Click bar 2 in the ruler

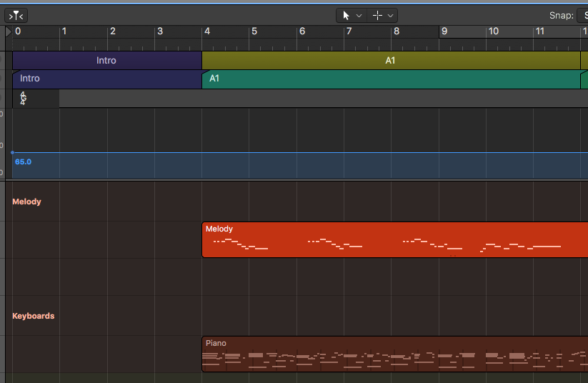tap(112, 31)
